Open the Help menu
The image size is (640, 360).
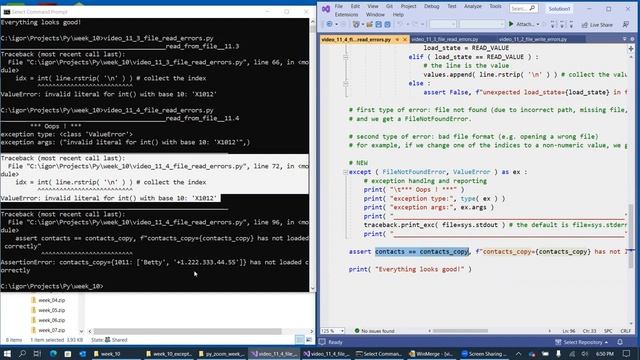pyautogui.click(x=398, y=15)
